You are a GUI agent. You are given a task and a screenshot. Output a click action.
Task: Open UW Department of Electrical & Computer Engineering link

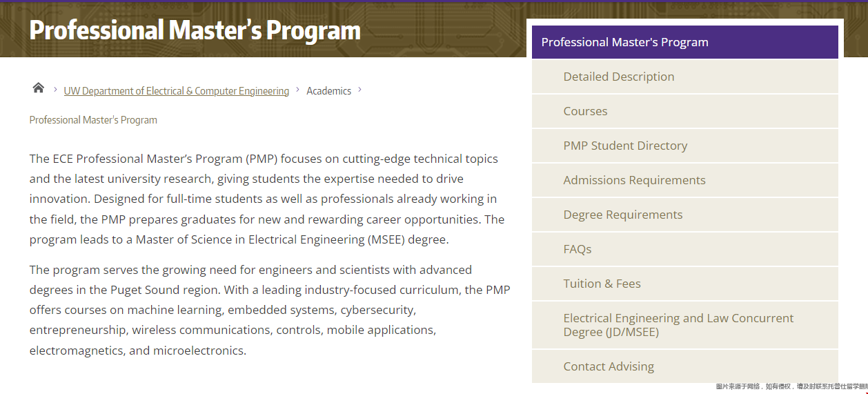[x=177, y=91]
